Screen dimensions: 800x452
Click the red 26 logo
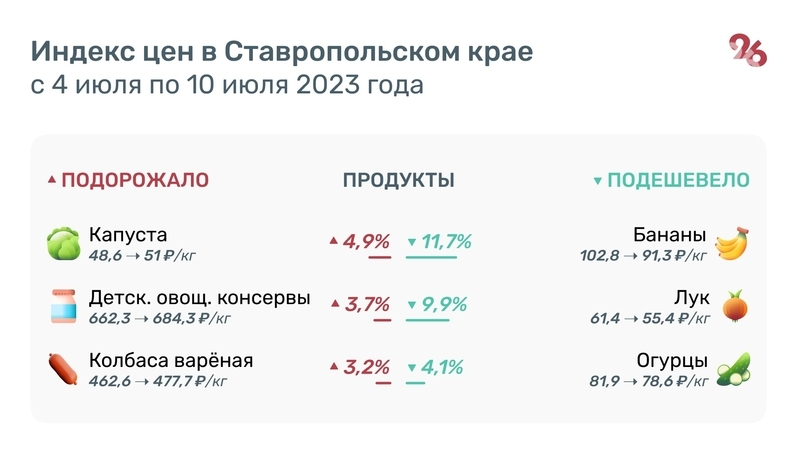(x=748, y=51)
